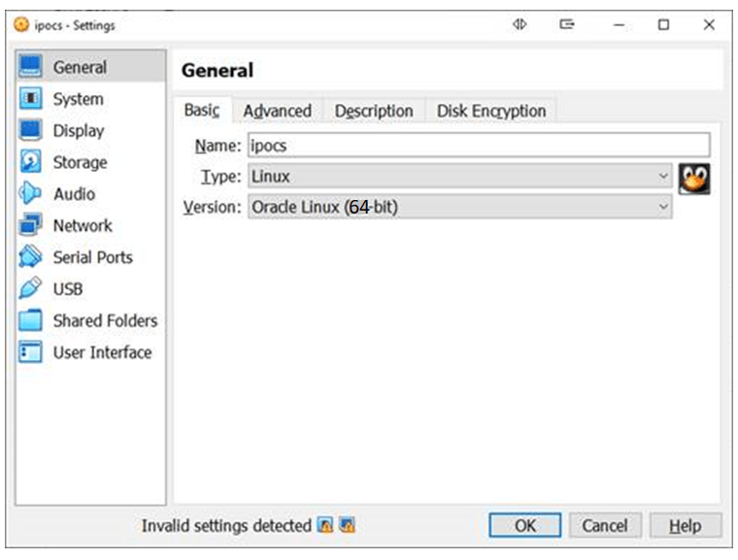Select Shared Folders in the sidebar
Viewport: 738px width, 560px height.
click(x=91, y=320)
